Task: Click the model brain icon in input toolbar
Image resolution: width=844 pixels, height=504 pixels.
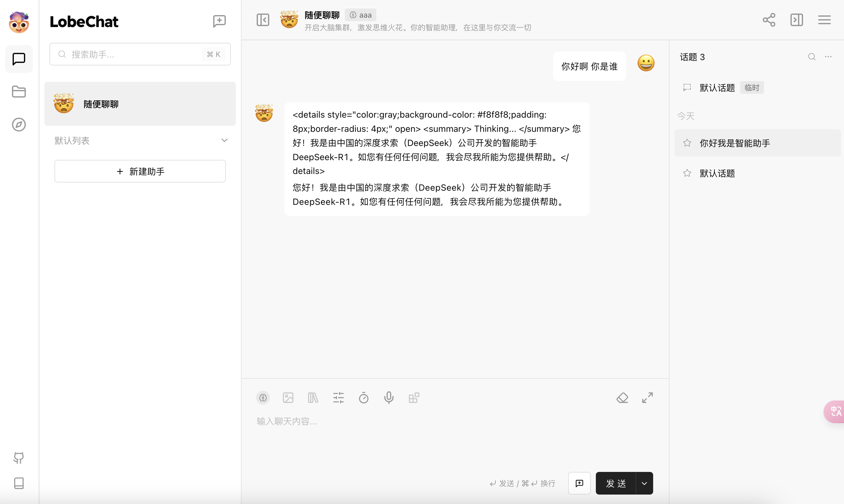Action: click(x=263, y=398)
